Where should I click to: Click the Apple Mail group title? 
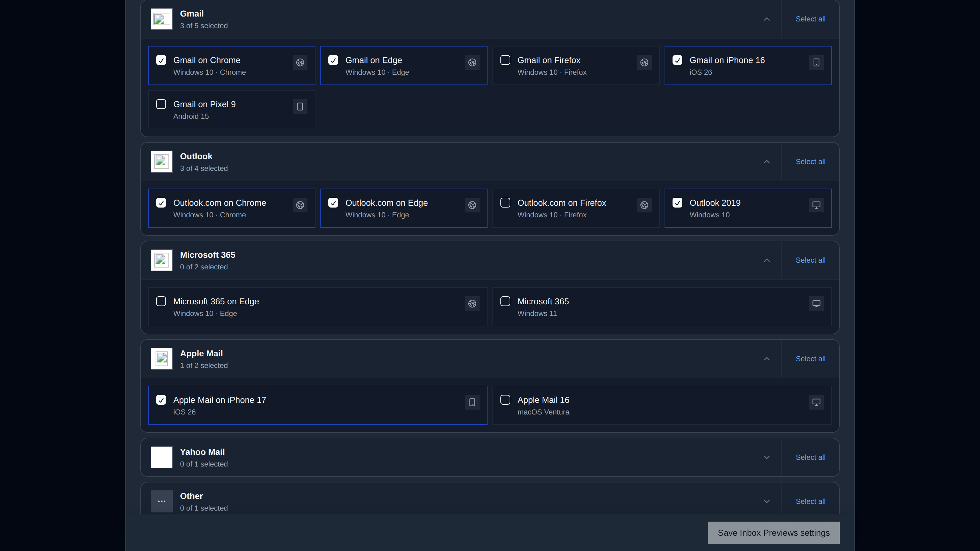pos(201,354)
